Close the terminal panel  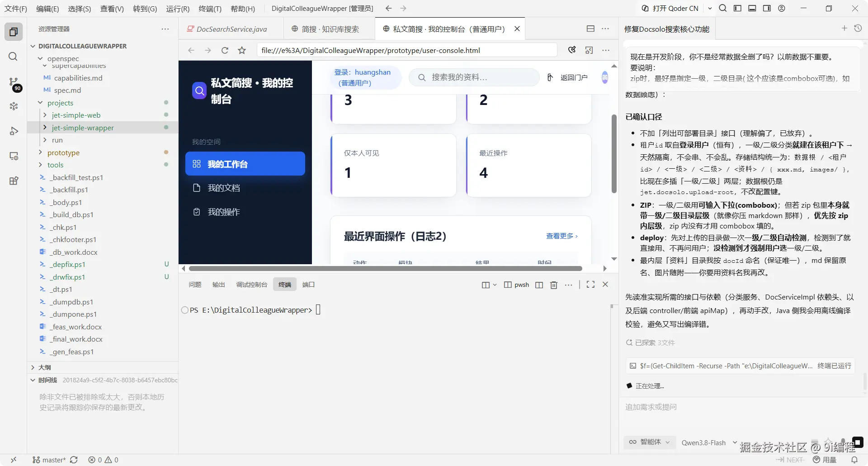click(605, 285)
